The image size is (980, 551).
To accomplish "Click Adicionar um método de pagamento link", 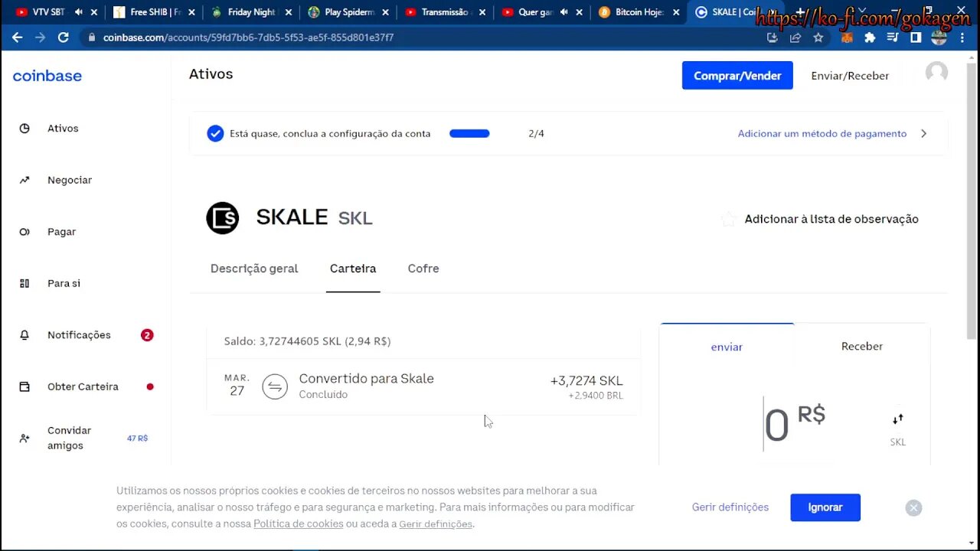I will point(822,133).
